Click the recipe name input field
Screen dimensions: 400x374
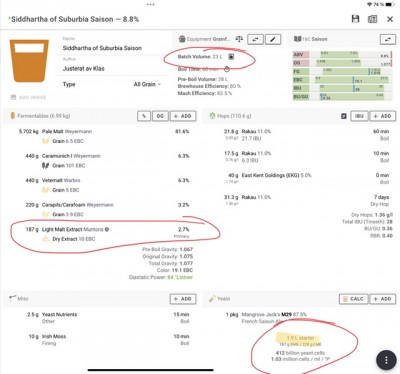[113, 48]
